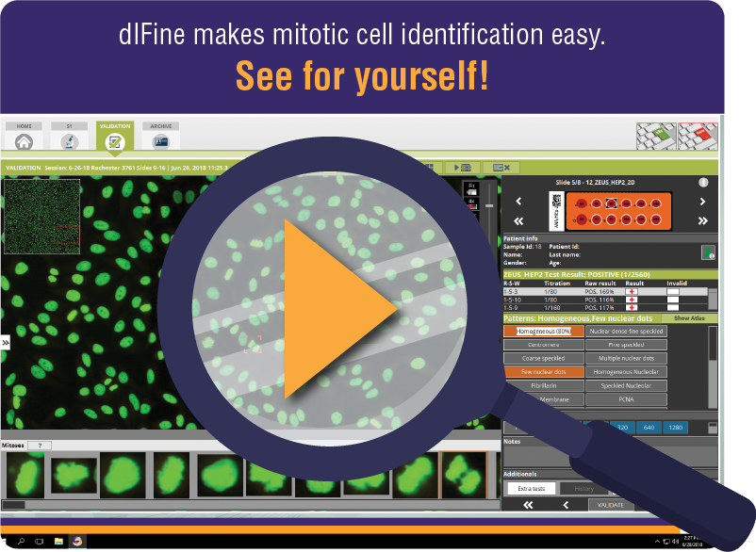Toggle the Fibrillarin pattern

pyautogui.click(x=543, y=386)
